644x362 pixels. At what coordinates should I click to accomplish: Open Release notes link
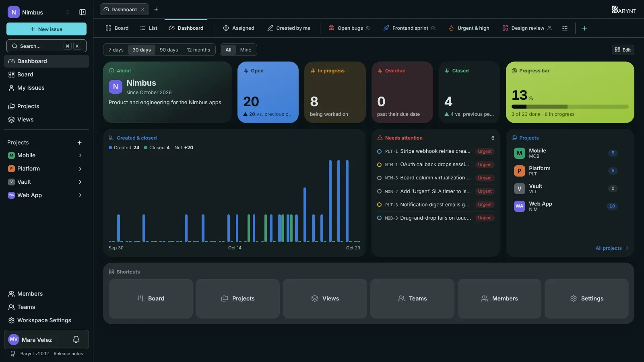tap(68, 354)
